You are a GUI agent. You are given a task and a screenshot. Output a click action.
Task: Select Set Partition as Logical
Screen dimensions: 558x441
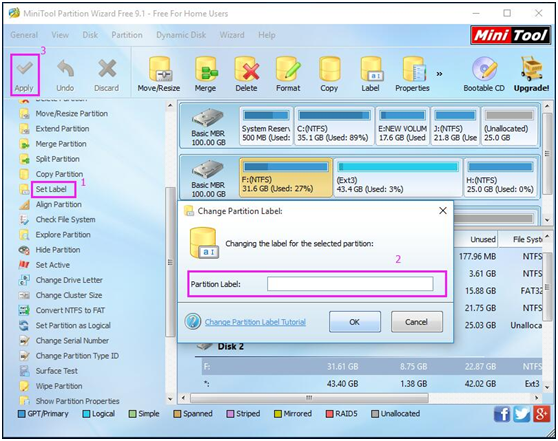tap(73, 325)
